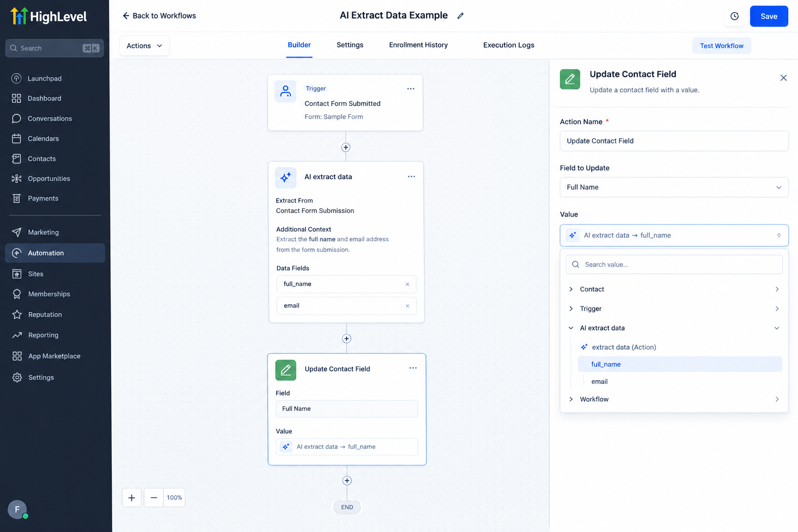Close the Update Contact Field panel
The image size is (798, 532).
[x=783, y=78]
